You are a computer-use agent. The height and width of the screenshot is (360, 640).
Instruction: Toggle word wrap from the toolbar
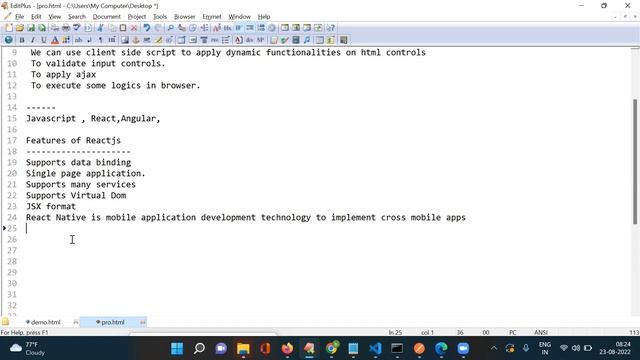pyautogui.click(x=239, y=28)
